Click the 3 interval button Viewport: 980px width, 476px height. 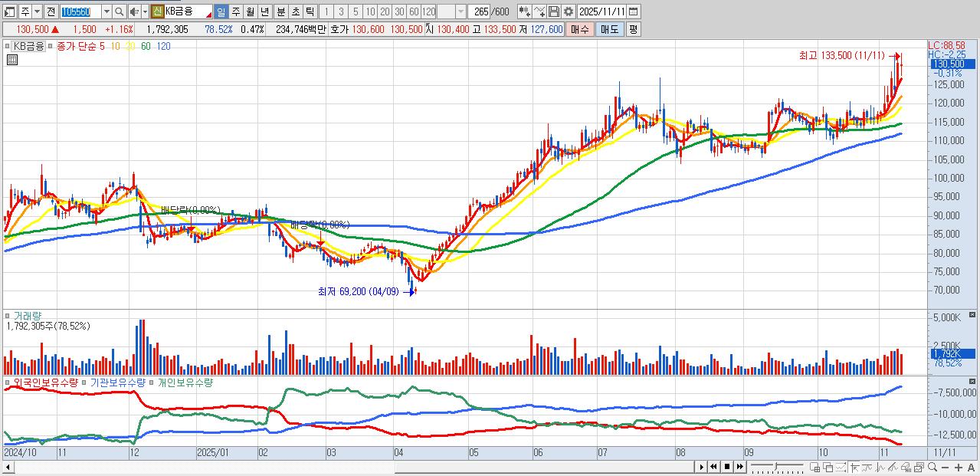(341, 12)
